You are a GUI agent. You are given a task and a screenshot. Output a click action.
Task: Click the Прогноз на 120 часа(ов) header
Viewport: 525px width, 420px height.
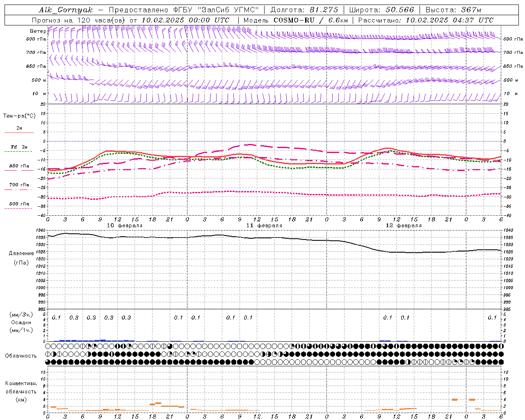point(80,20)
